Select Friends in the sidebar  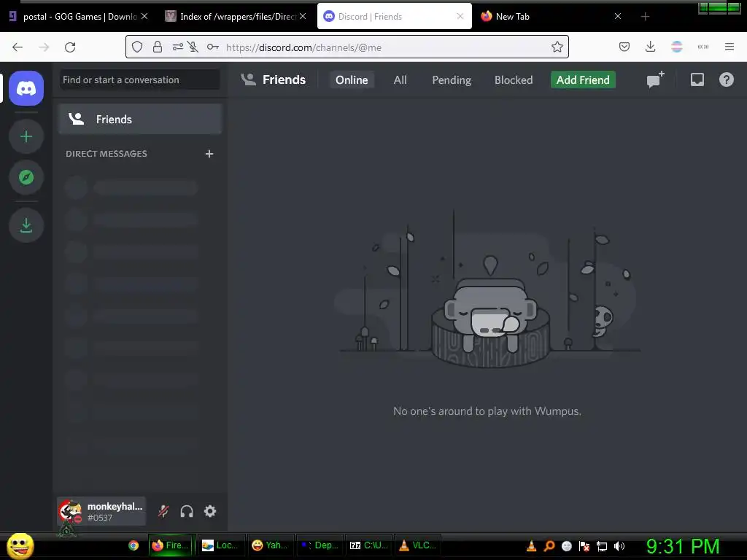click(x=140, y=119)
